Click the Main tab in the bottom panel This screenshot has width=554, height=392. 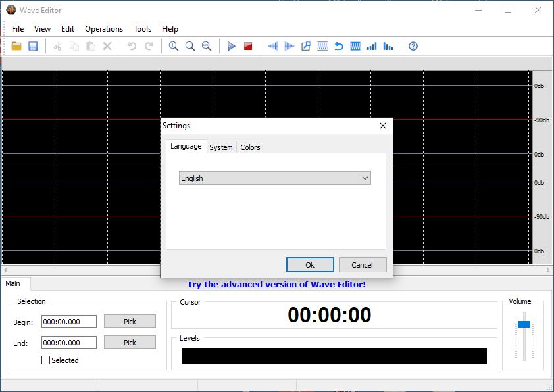pyautogui.click(x=13, y=283)
